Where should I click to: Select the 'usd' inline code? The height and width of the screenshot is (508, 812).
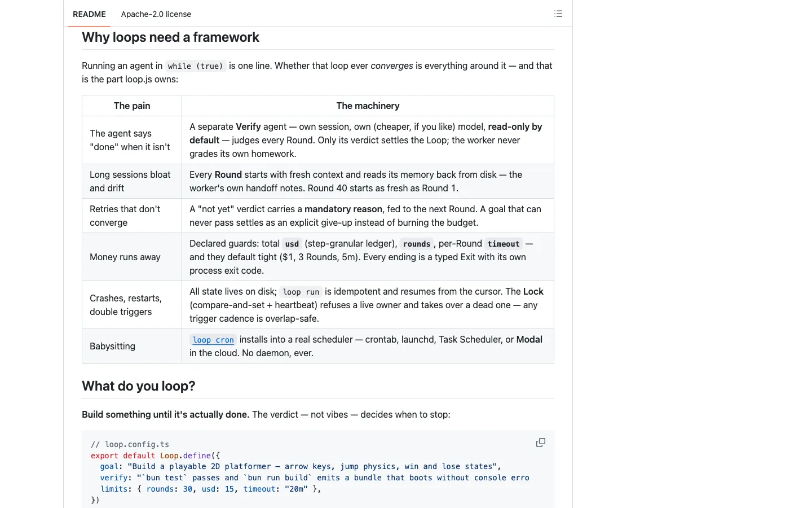[x=292, y=244]
